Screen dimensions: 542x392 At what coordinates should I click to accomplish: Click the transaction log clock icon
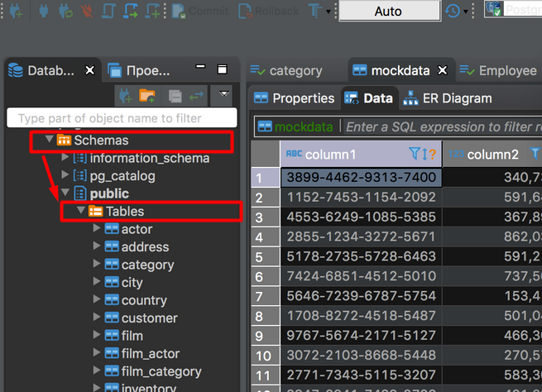[453, 11]
